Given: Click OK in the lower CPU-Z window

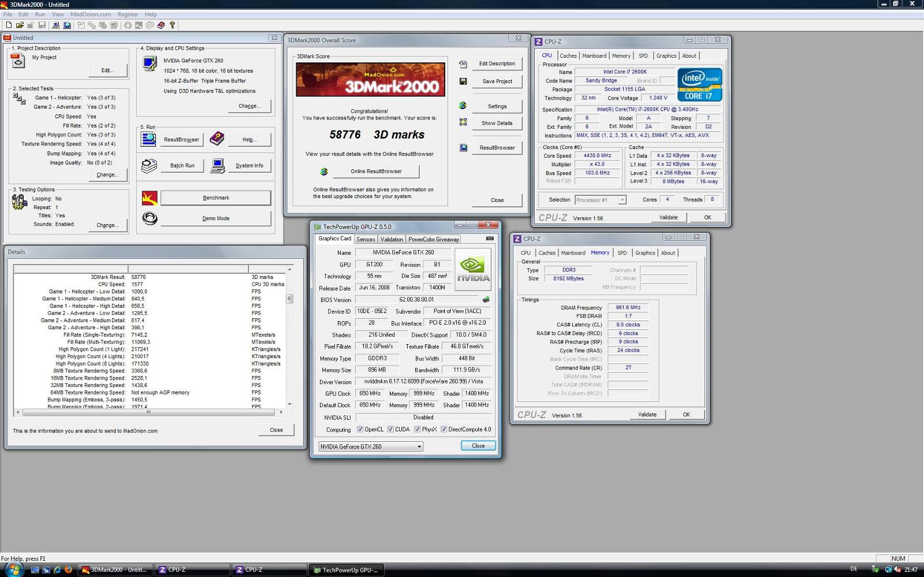Looking at the screenshot, I should [x=686, y=415].
